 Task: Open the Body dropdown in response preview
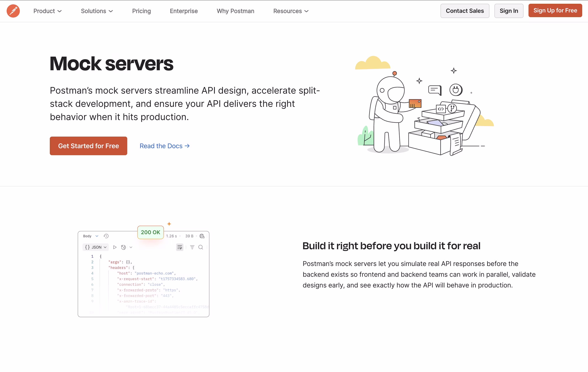90,236
